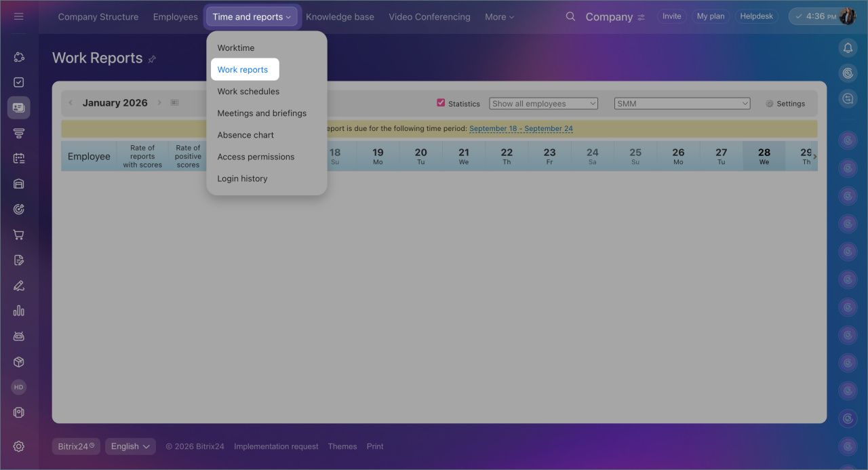Open the SMM department dropdown
The height and width of the screenshot is (470, 868).
[682, 104]
